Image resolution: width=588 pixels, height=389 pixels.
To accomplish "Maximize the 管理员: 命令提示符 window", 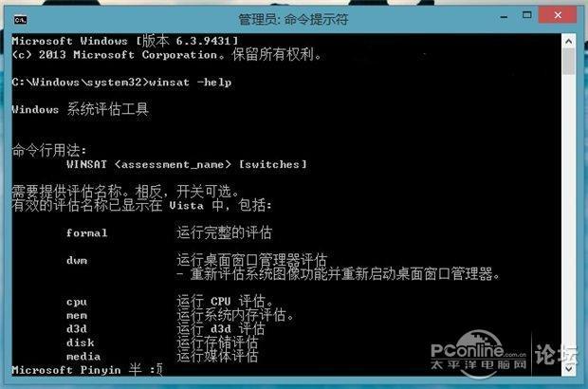I will tap(527, 15).
